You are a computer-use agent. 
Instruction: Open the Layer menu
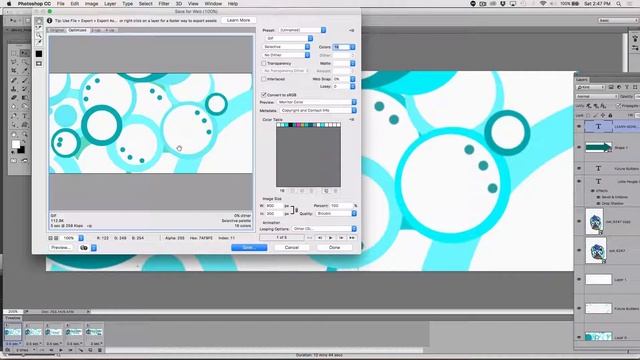coord(110,4)
